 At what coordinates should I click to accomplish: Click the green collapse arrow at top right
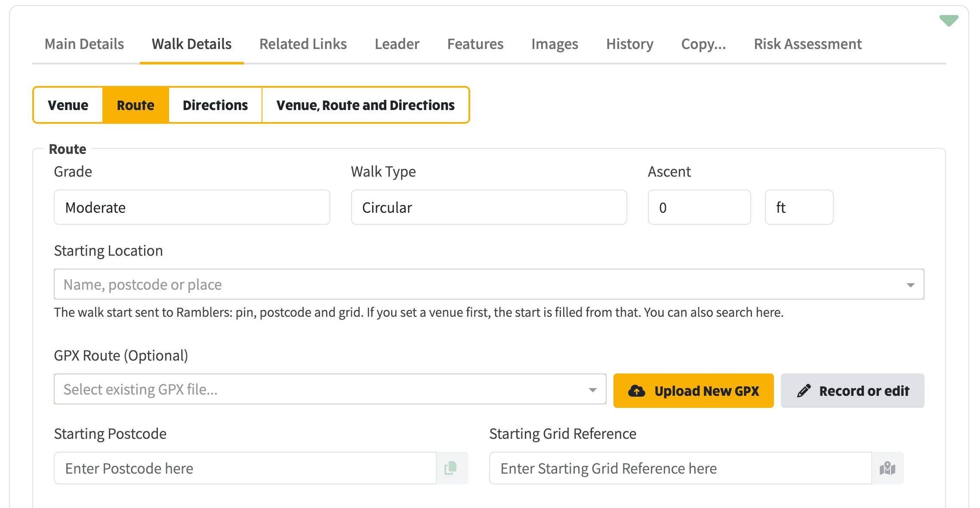coord(948,20)
